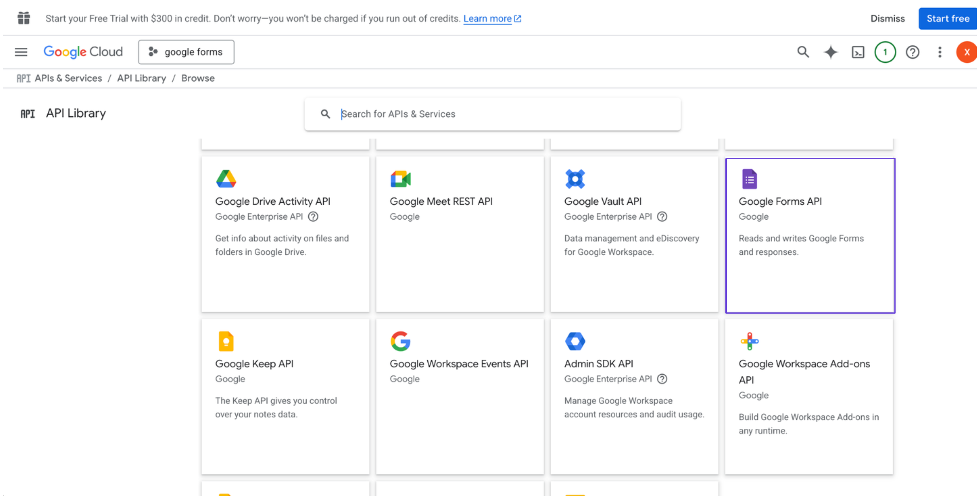Click help icon beside Drive Activity Enterprise API
980x499 pixels.
coord(313,217)
